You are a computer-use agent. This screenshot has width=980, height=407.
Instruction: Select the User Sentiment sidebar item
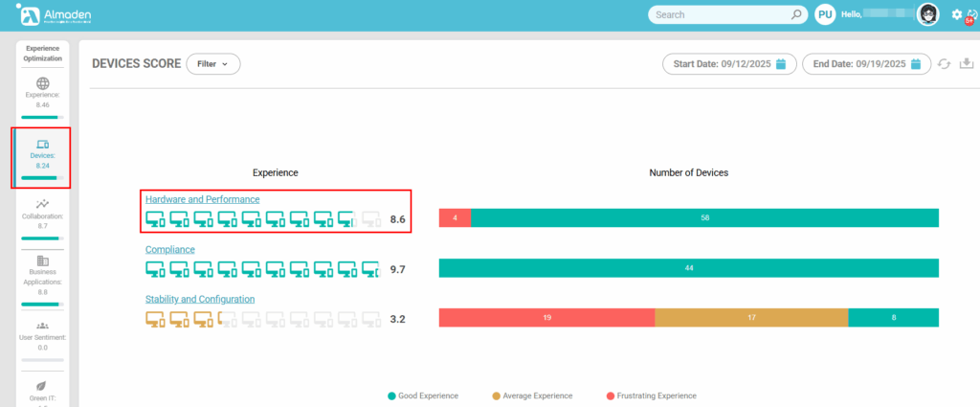coord(42,341)
